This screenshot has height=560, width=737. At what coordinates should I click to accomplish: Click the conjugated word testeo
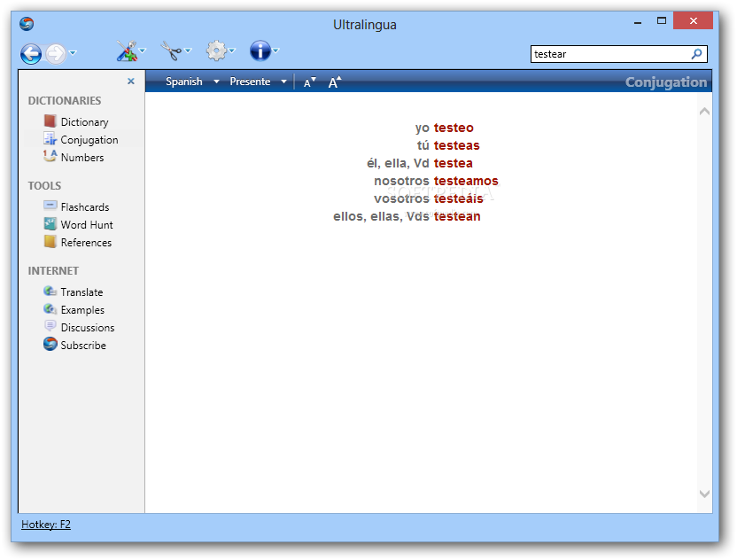pos(454,128)
